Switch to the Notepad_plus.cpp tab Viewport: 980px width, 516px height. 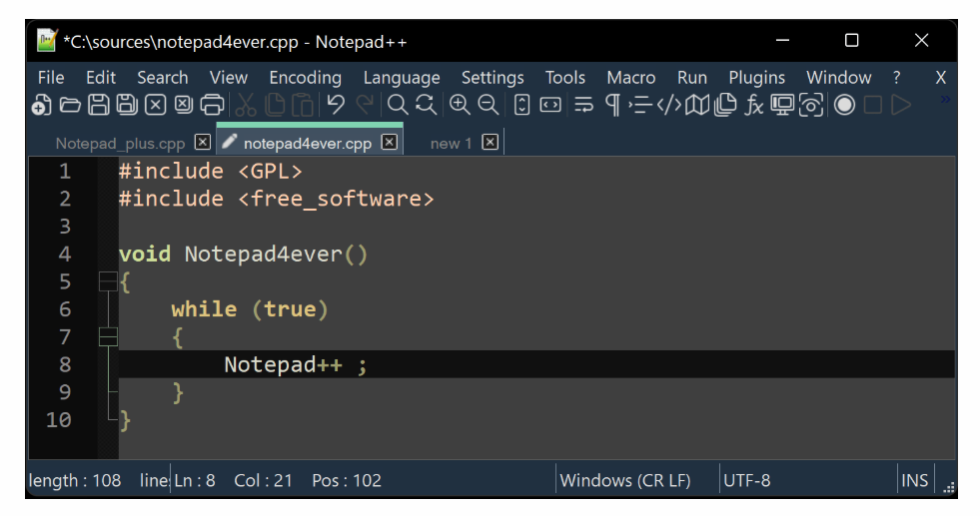coord(120,143)
